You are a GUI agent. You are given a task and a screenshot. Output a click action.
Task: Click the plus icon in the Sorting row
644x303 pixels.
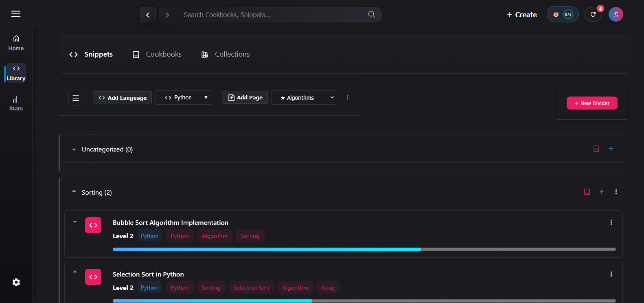(602, 192)
